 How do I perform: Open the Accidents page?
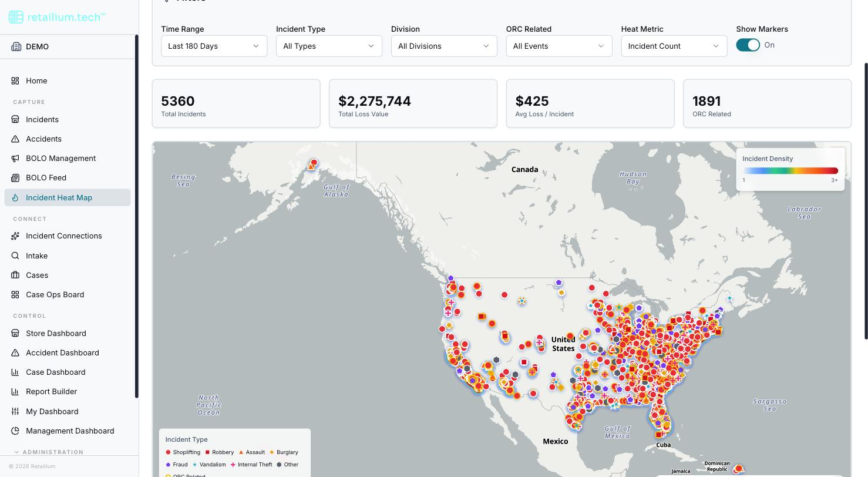tap(68, 139)
